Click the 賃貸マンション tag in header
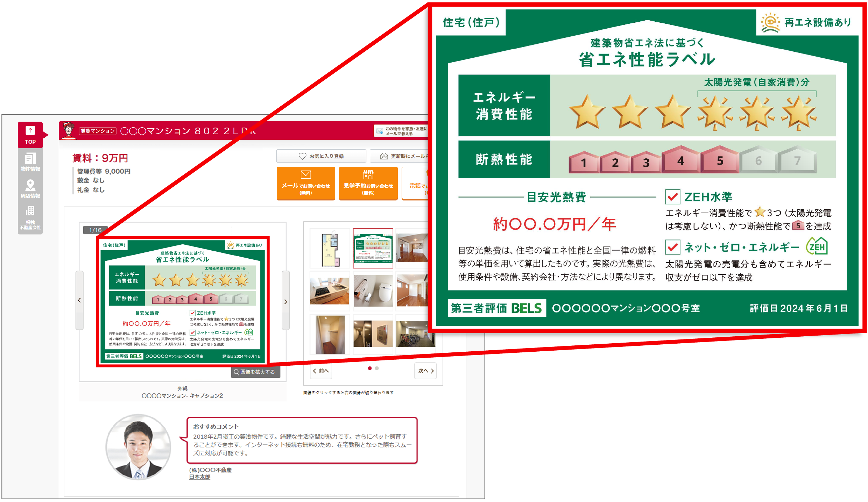The width and height of the screenshot is (868, 502). [x=98, y=131]
